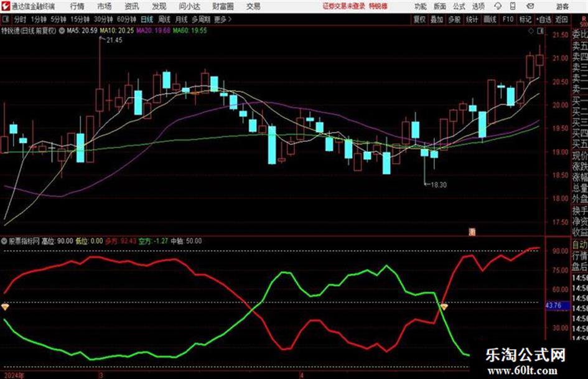Click the diamond icon at chart top-right

531,31
